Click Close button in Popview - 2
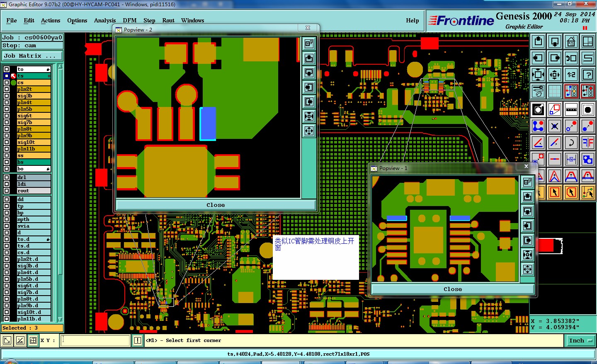Screen dimensions: 597x364 pos(216,205)
